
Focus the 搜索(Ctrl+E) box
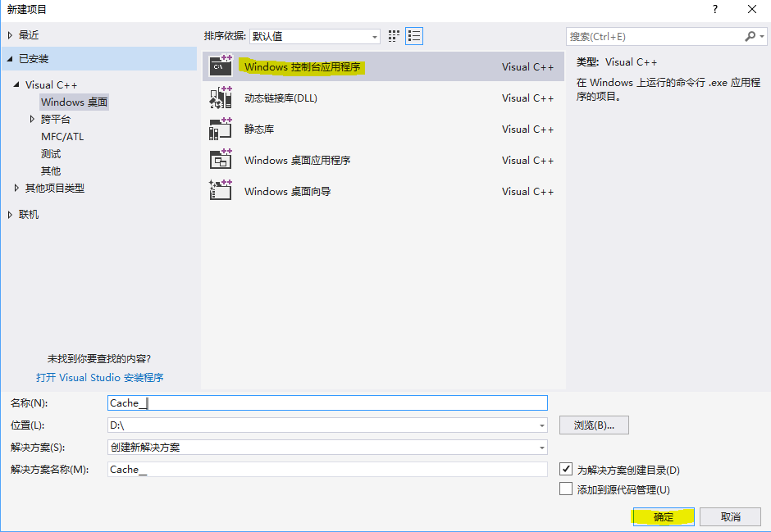[656, 36]
